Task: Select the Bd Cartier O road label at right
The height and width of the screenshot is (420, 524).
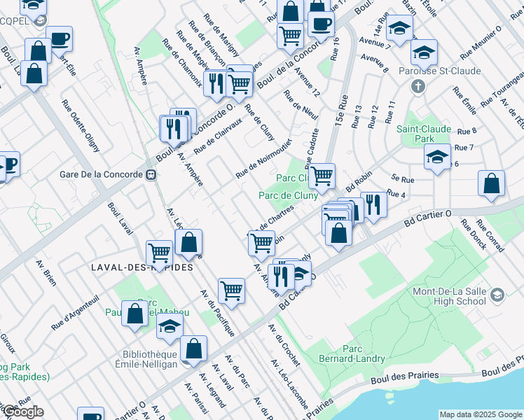Action: (x=428, y=218)
